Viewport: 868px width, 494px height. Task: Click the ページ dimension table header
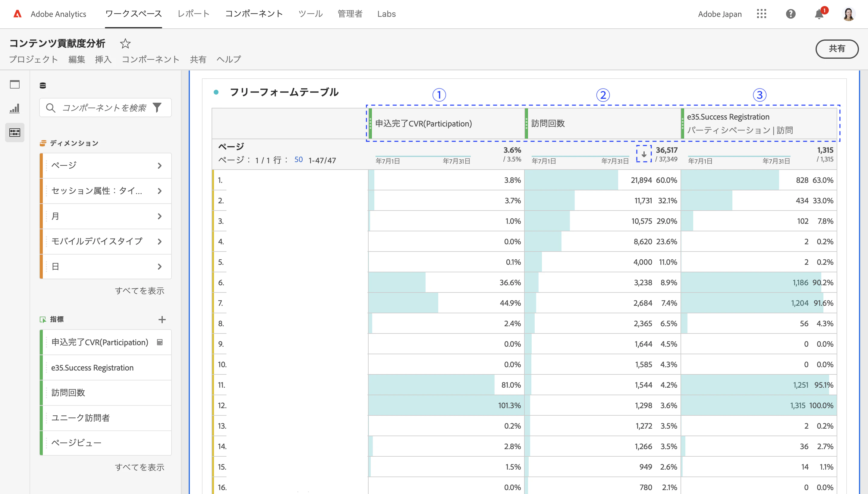[x=231, y=147]
